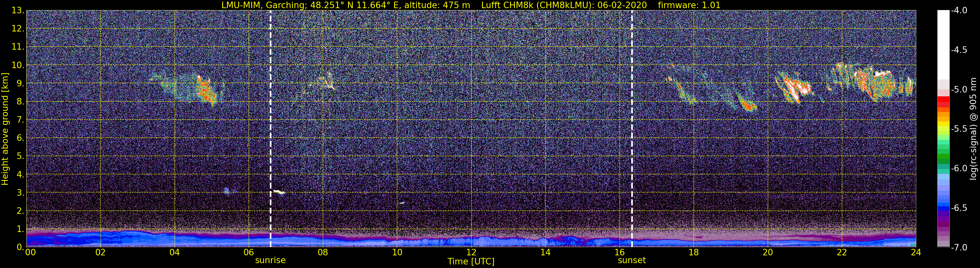Click the 'sunset' label below the time axis
Screen dimensions: 980x268
coord(632,260)
